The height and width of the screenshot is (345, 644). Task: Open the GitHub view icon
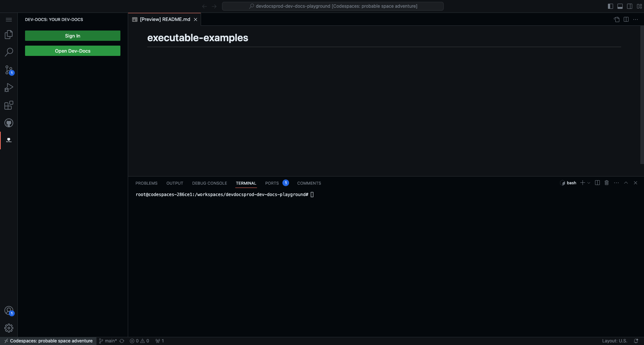[9, 123]
